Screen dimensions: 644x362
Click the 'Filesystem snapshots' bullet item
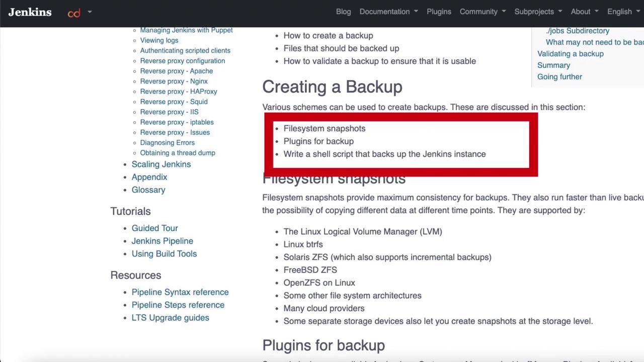[x=325, y=128]
